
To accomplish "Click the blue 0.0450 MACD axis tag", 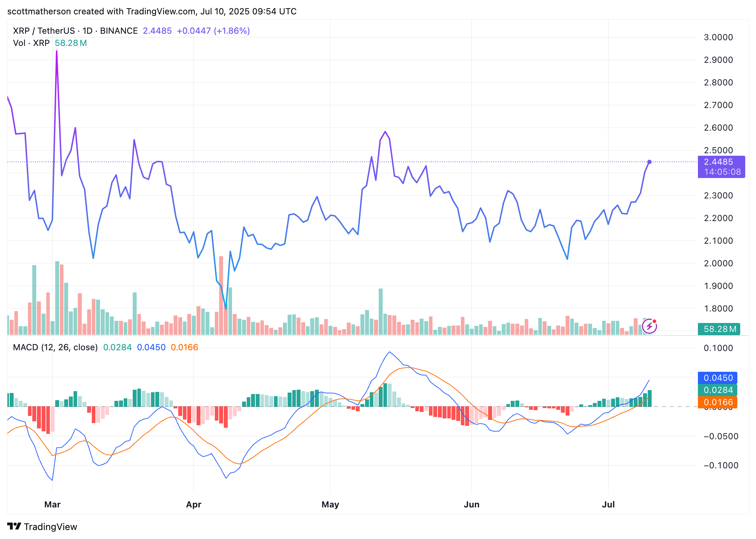I will tap(717, 378).
